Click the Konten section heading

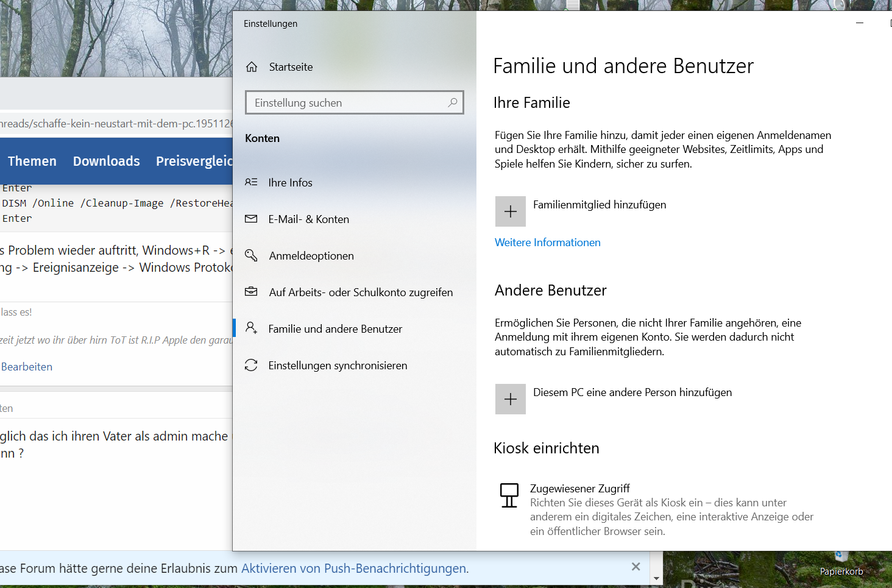point(263,138)
